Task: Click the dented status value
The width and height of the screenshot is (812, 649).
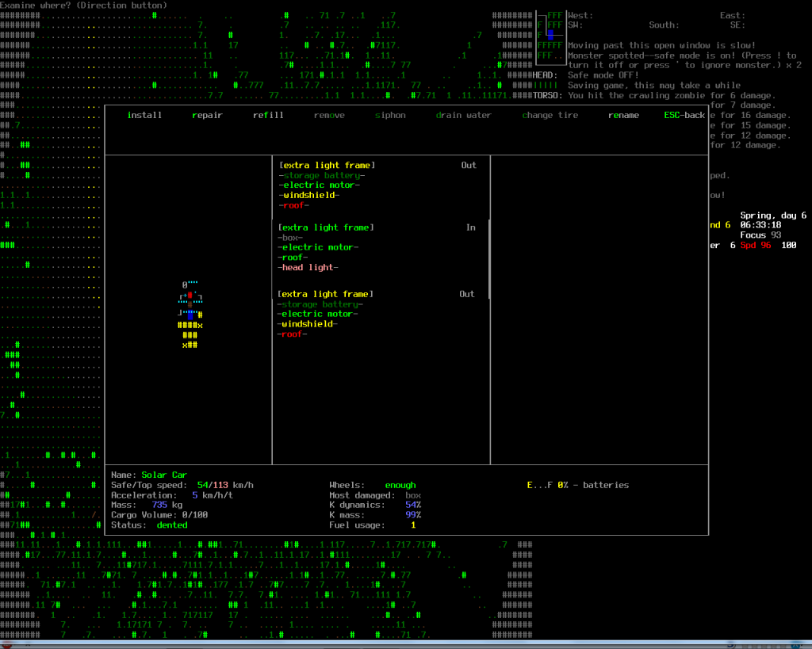Action: pos(172,525)
